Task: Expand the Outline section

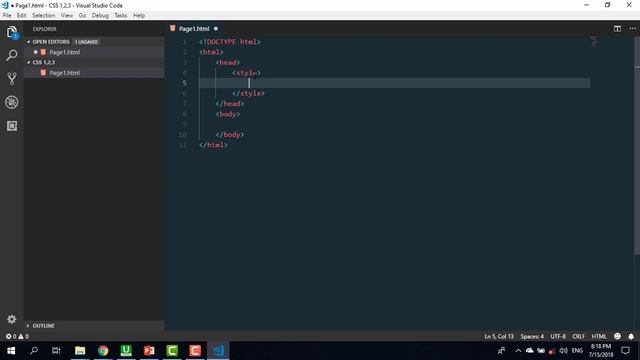Action: [x=28, y=326]
